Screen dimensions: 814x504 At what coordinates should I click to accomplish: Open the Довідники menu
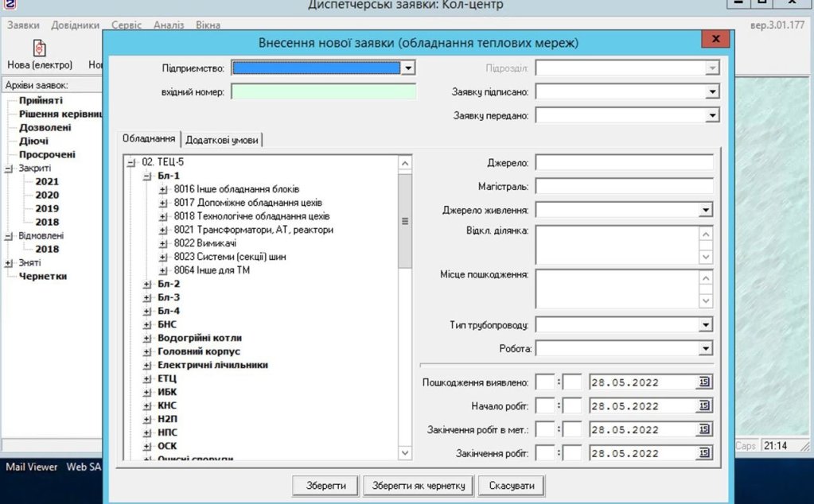pyautogui.click(x=75, y=25)
